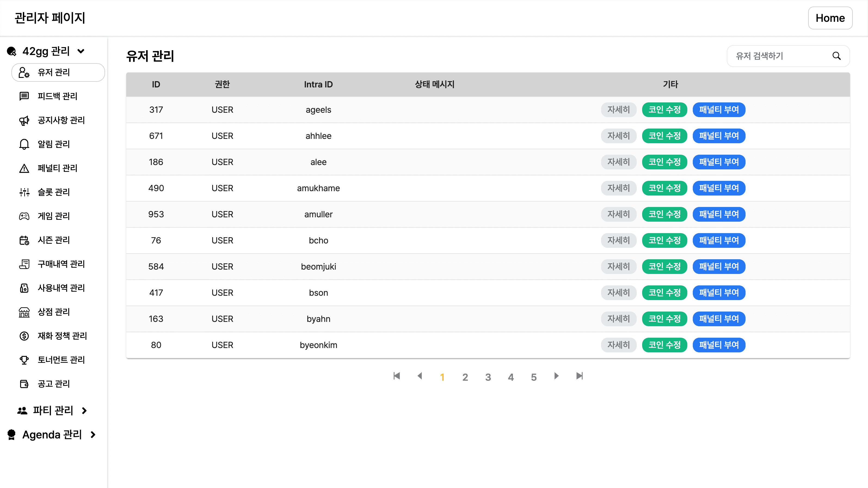Go to previous page arrow

coord(420,376)
